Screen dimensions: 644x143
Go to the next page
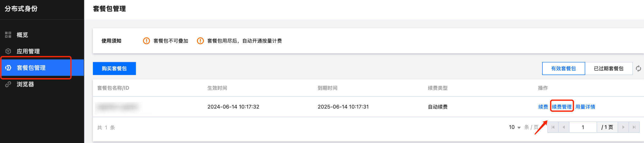click(x=623, y=127)
